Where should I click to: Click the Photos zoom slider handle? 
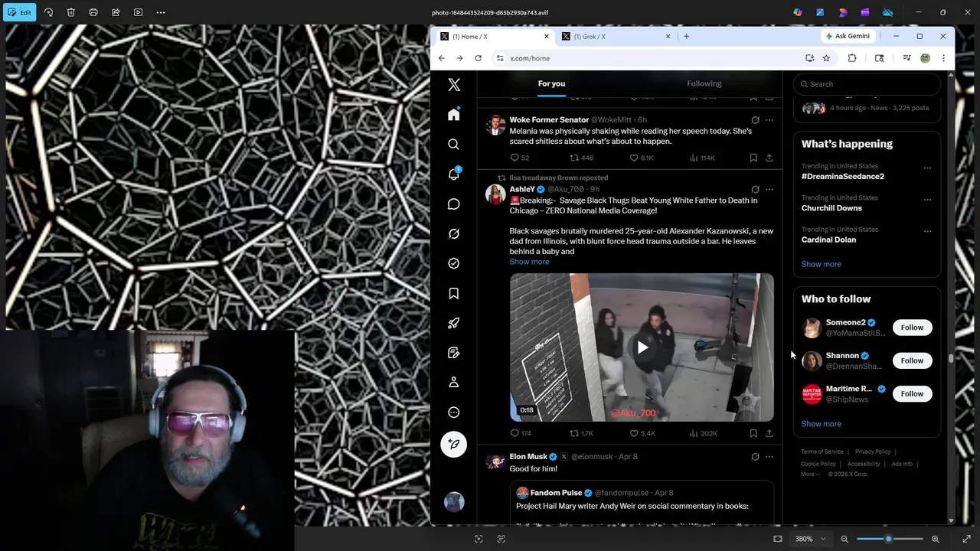pyautogui.click(x=888, y=539)
